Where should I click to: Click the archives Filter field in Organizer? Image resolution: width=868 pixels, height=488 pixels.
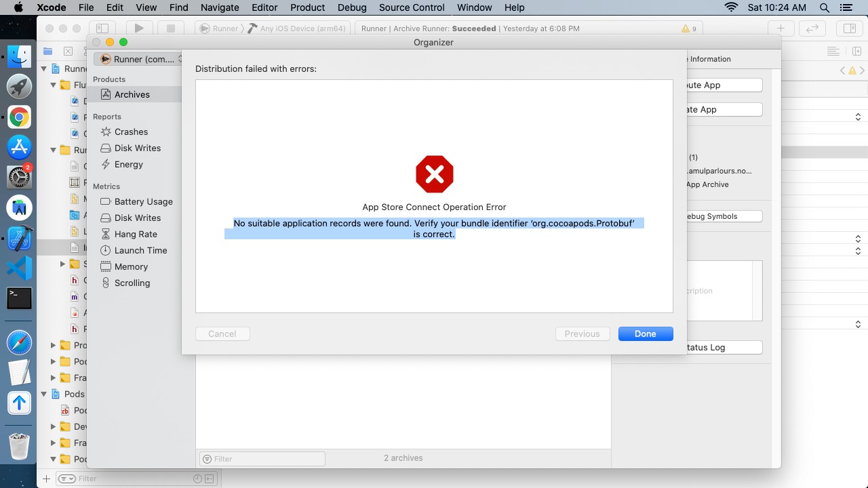point(262,459)
